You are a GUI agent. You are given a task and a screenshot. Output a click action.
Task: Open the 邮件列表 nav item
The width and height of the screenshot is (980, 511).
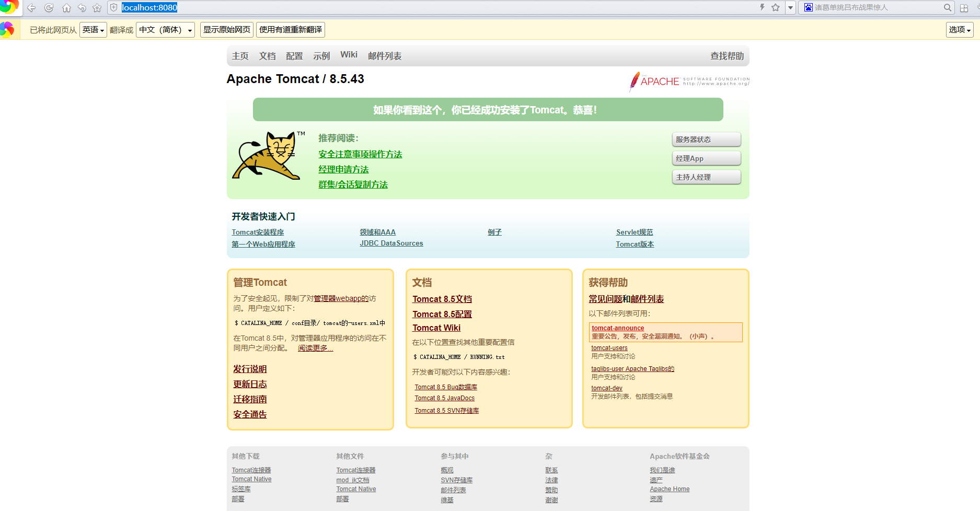click(385, 56)
